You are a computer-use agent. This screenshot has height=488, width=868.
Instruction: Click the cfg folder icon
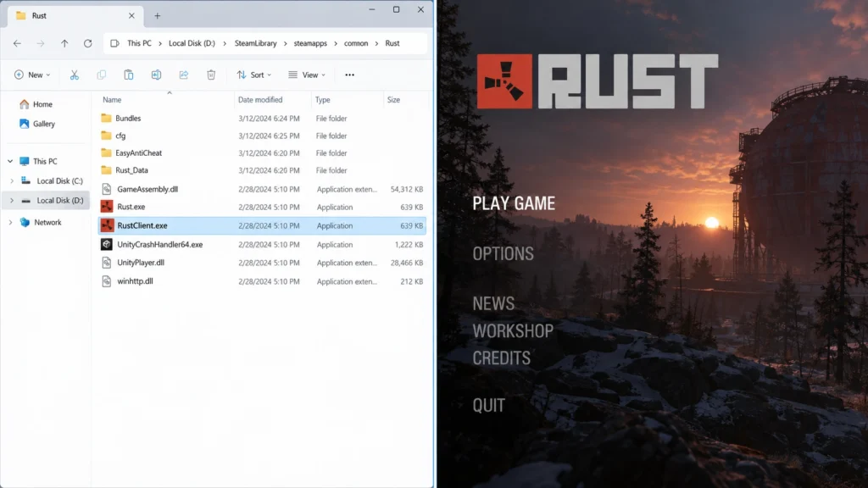pos(106,136)
